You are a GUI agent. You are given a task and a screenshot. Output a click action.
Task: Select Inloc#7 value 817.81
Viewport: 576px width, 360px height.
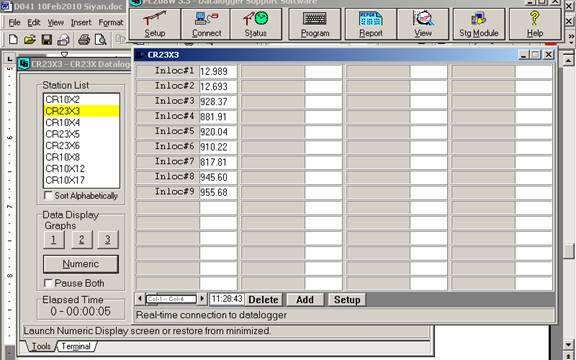coord(218,162)
